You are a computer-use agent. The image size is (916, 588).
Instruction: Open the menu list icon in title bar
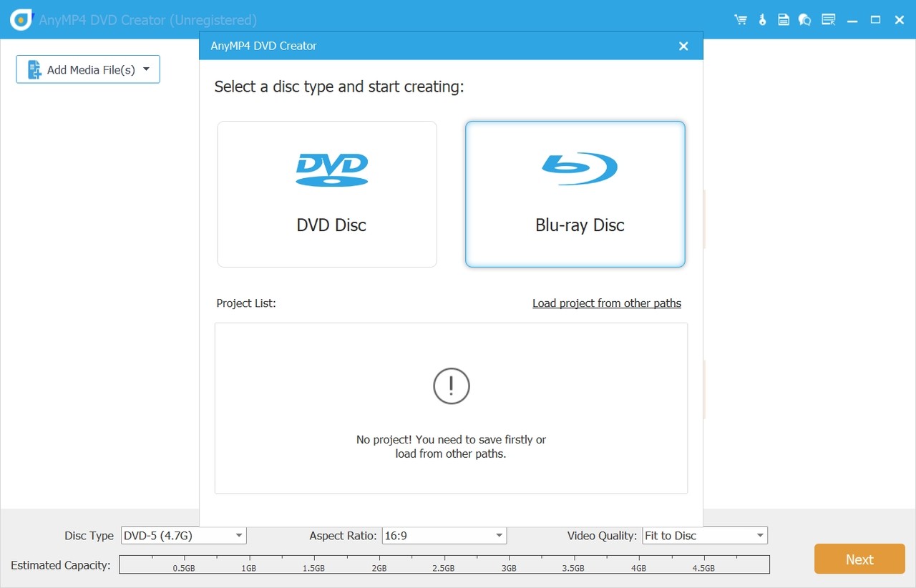828,20
